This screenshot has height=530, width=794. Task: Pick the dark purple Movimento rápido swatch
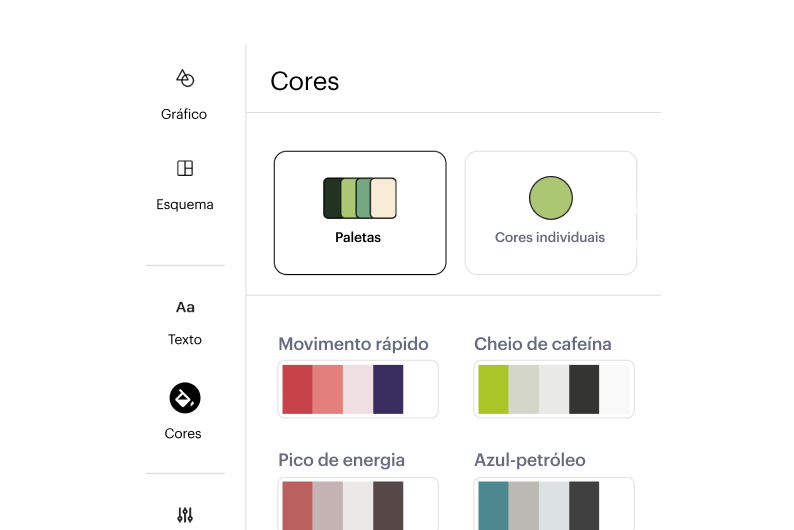click(388, 389)
